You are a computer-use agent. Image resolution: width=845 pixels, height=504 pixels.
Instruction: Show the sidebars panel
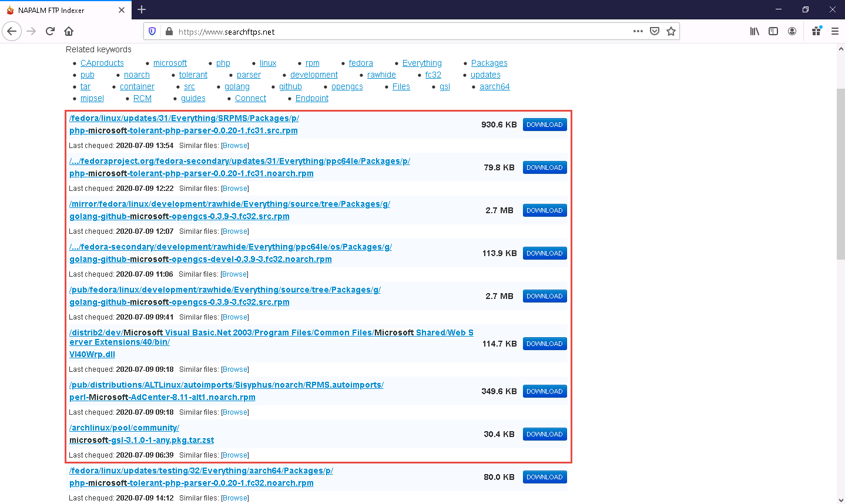click(773, 32)
